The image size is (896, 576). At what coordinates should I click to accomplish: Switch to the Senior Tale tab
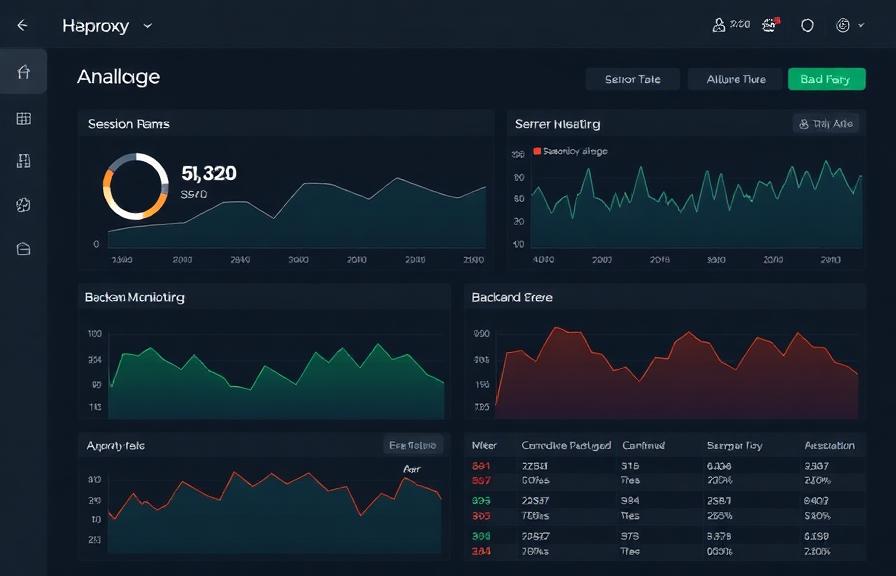point(631,79)
